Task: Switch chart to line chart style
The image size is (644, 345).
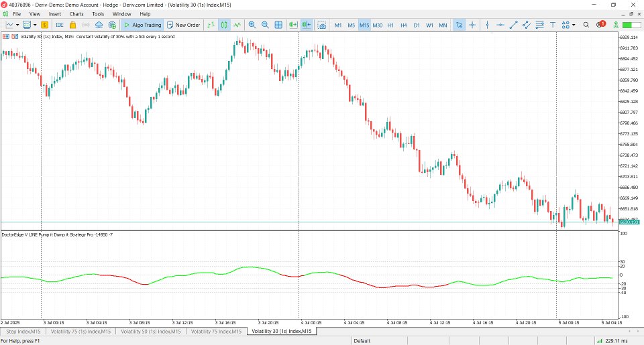Action: coord(237,25)
